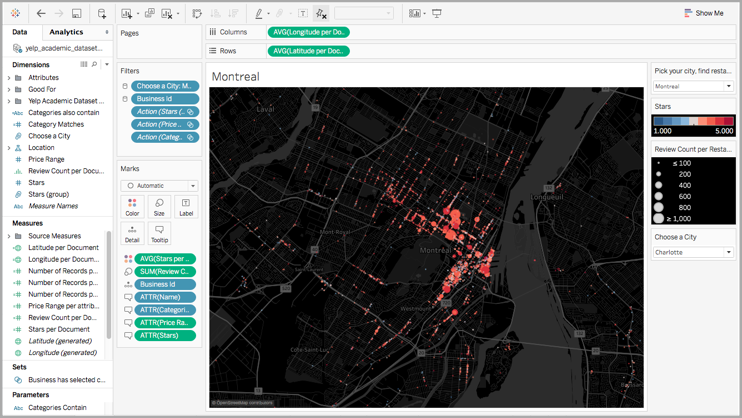Select the Business has selected set
The width and height of the screenshot is (742, 418).
(67, 380)
